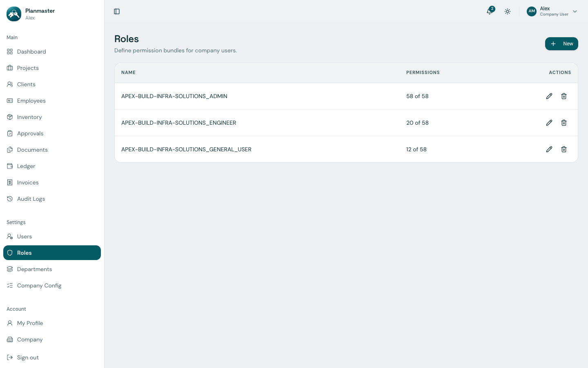Delete the APEX-BUILD-INFRA-SOLUTIONS_ENGINEER role
588x368 pixels.
tap(564, 123)
